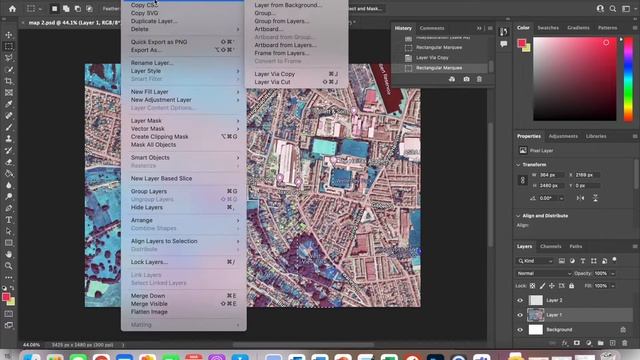This screenshot has height=360, width=640.
Task: Create new snapshot with camera icon
Action: pyautogui.click(x=466, y=79)
